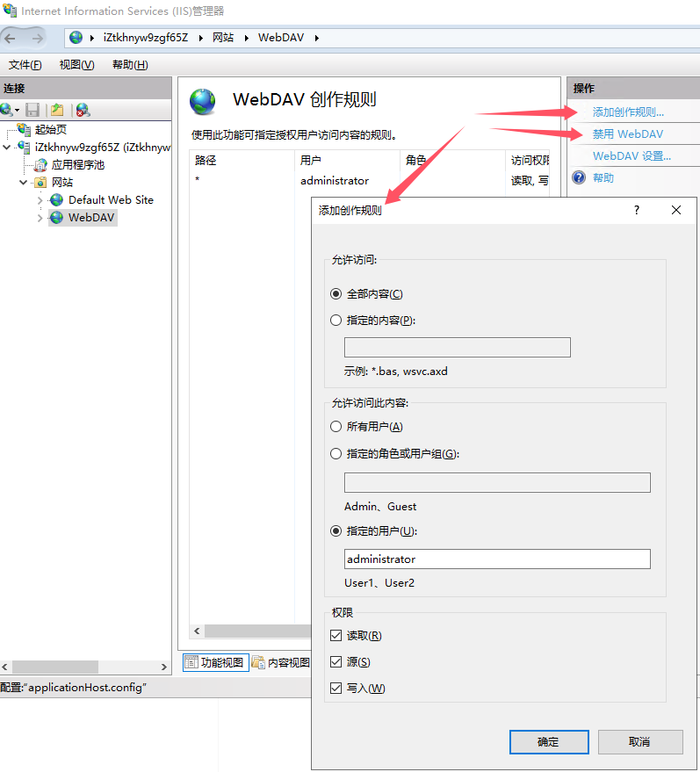Click the blue help icon beside 帮助
The image size is (700, 772).
point(579,177)
